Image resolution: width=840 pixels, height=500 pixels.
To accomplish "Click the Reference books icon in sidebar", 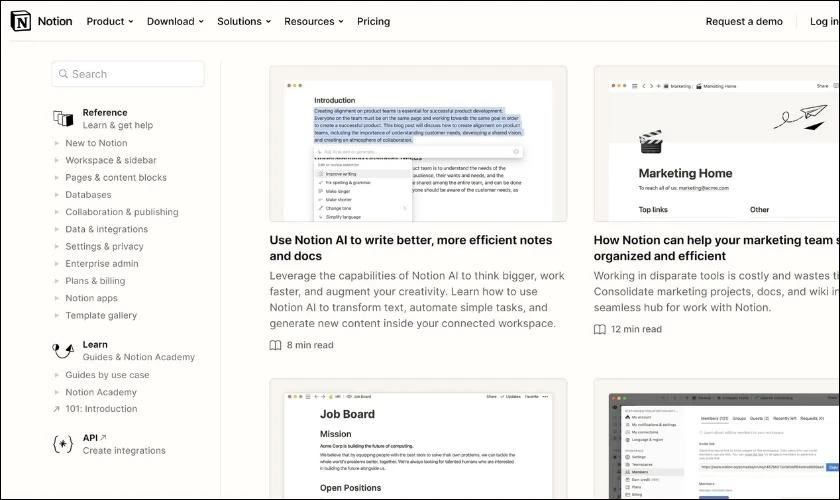I will [63, 118].
